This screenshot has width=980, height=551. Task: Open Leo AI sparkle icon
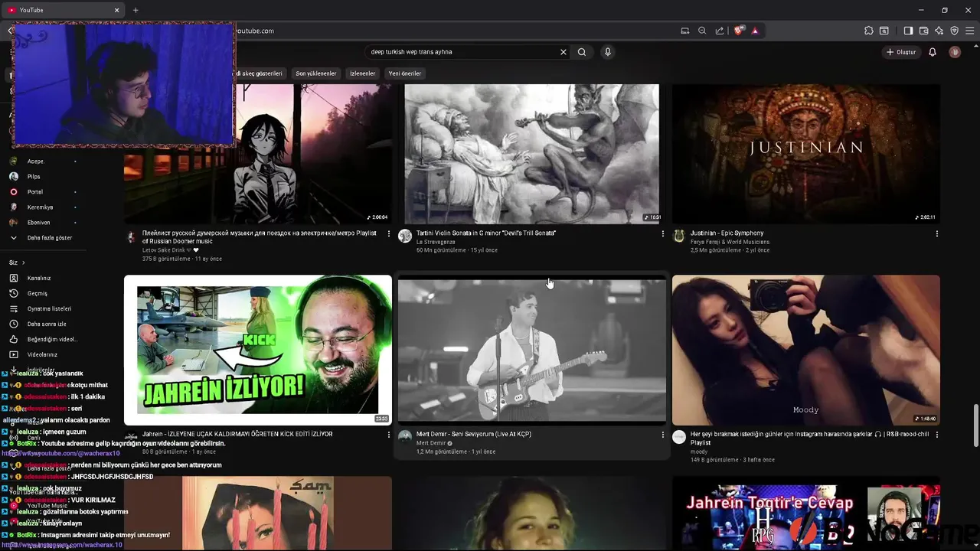[939, 31]
